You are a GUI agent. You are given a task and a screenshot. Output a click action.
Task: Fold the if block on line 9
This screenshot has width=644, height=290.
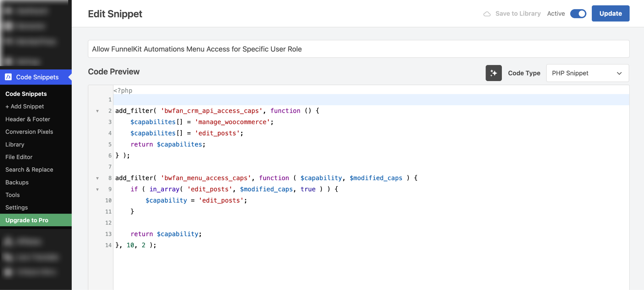tap(97, 189)
